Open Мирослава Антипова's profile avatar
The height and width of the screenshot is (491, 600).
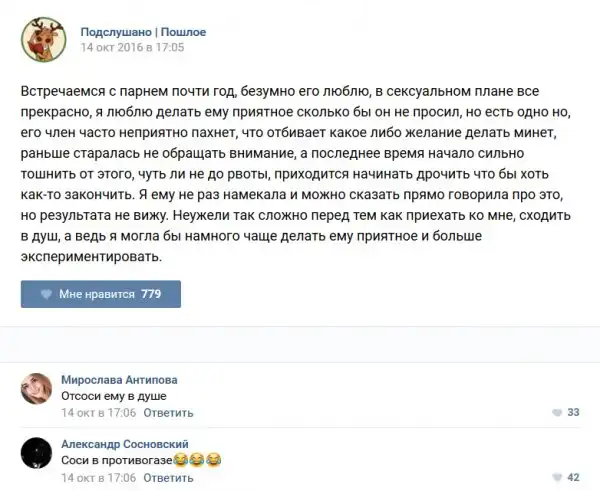point(36,389)
